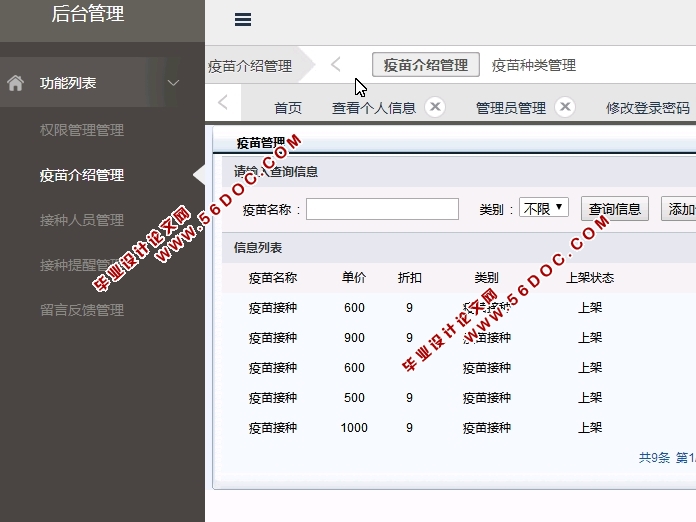The width and height of the screenshot is (696, 522).
Task: Click the hamburger menu icon
Action: click(x=243, y=19)
